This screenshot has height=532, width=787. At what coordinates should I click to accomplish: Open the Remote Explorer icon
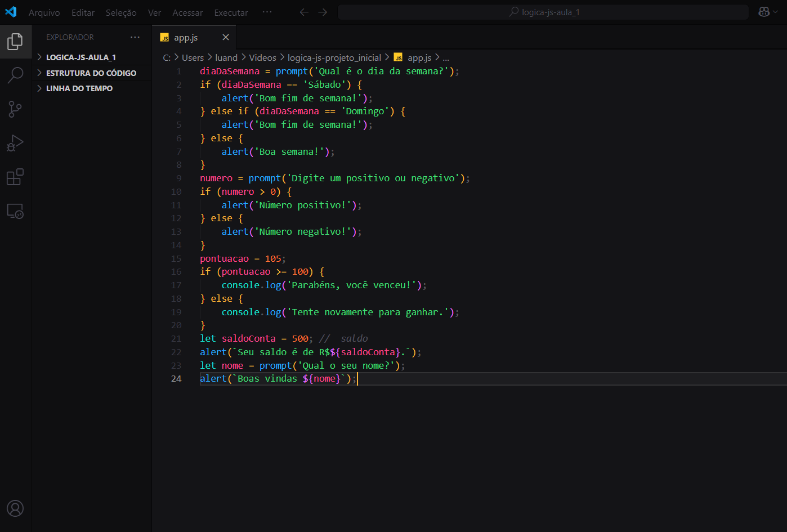15,211
